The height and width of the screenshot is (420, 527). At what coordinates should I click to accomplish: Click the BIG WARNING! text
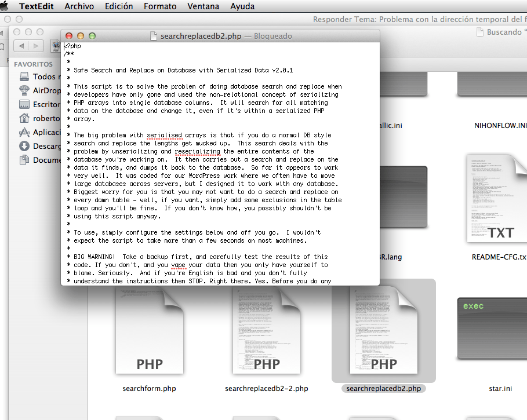[94, 257]
